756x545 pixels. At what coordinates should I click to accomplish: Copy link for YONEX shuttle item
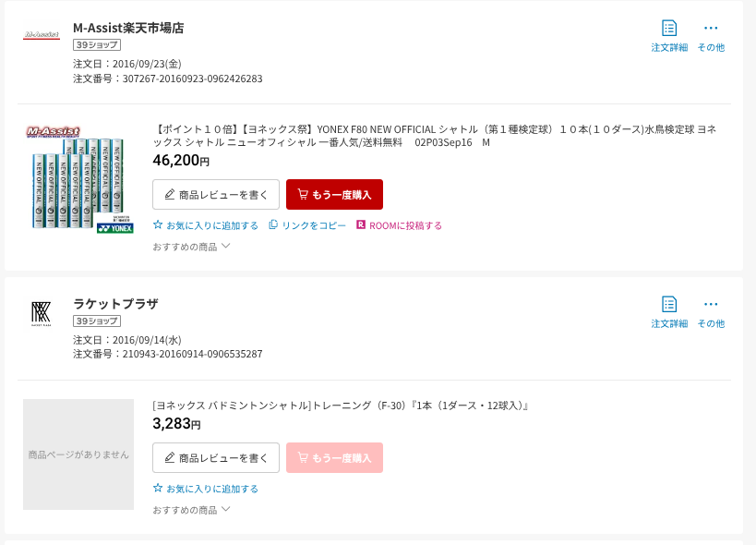[307, 225]
